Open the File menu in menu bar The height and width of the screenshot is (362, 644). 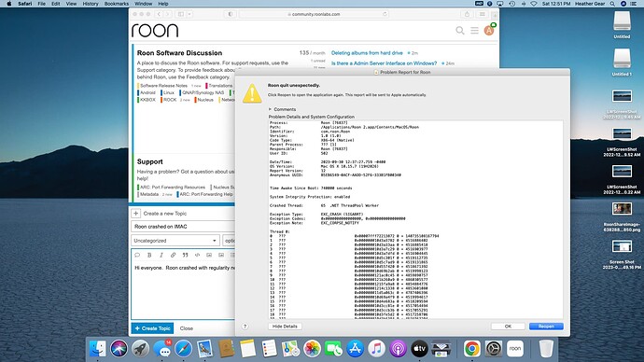pyautogui.click(x=41, y=4)
